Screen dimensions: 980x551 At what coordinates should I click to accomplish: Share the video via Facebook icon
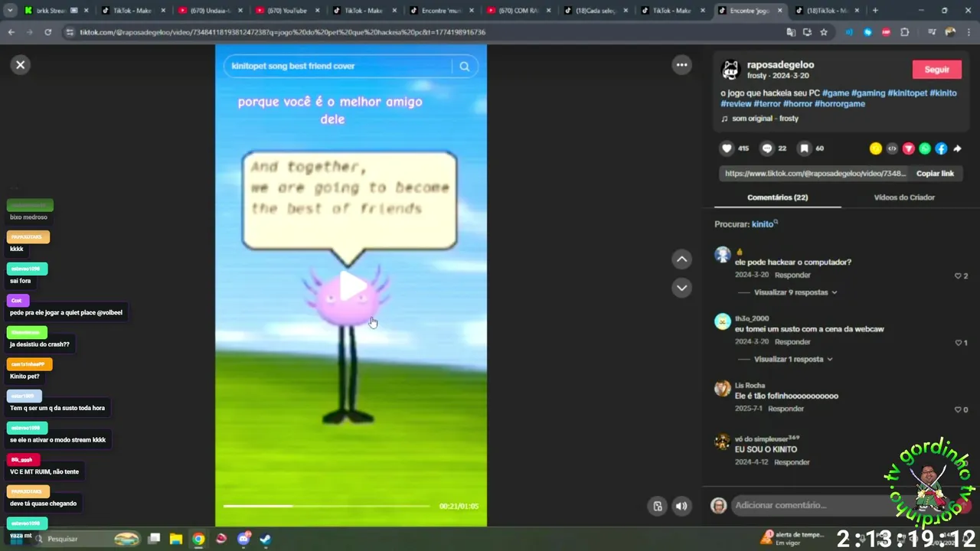(x=941, y=148)
